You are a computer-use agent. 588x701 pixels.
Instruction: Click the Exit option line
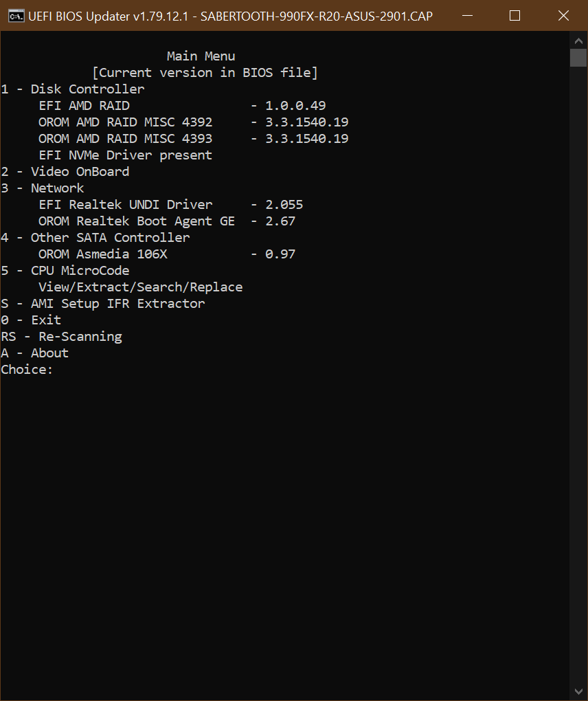coord(31,320)
